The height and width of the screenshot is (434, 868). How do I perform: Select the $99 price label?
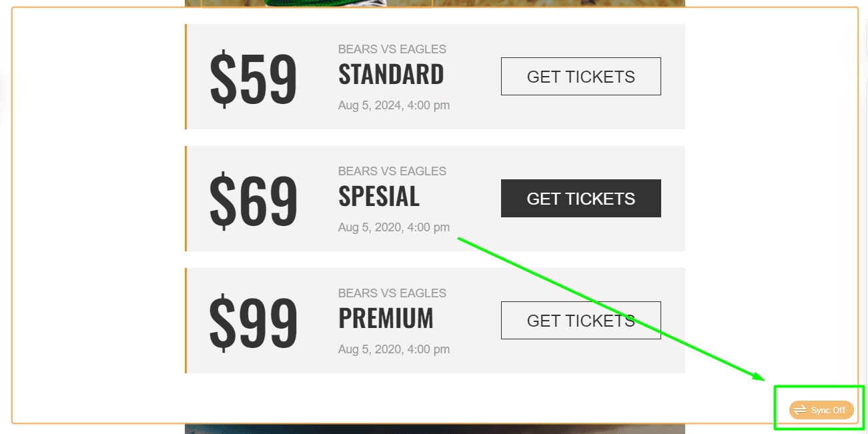pos(253,324)
